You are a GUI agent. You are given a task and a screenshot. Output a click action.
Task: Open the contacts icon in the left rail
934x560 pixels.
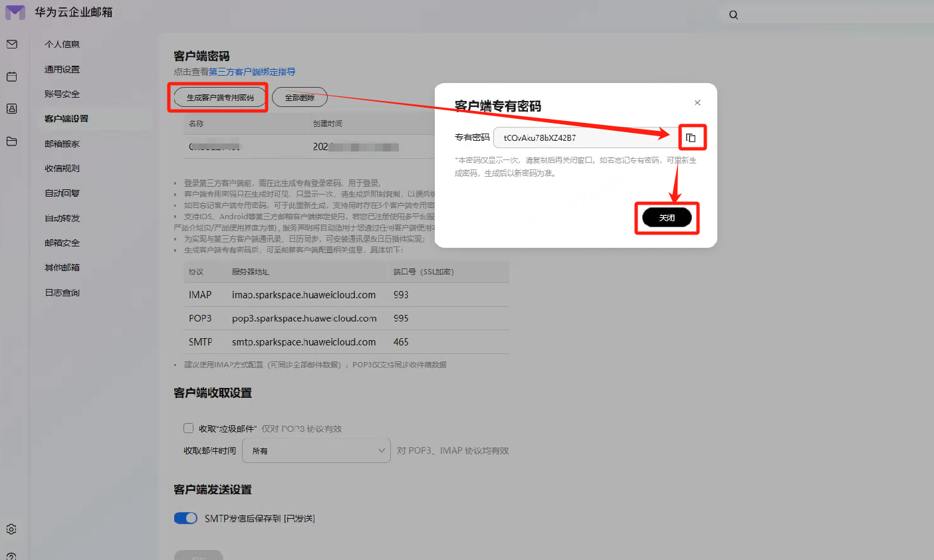coord(11,109)
